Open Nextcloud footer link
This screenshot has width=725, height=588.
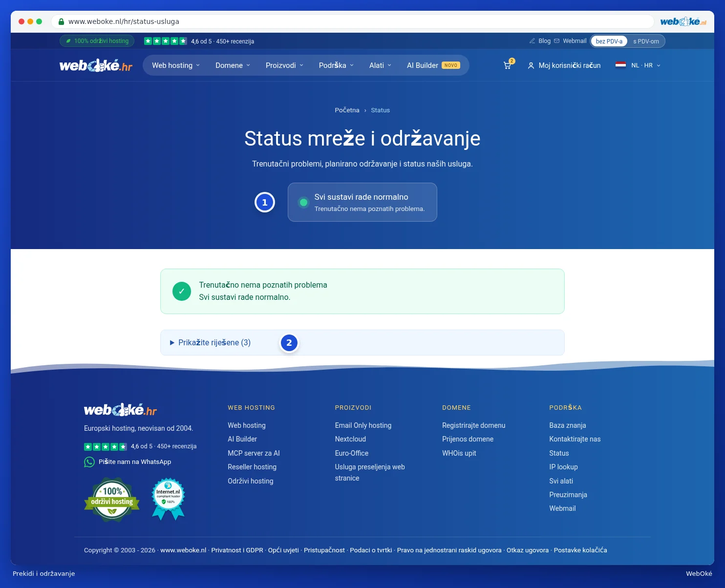(350, 439)
